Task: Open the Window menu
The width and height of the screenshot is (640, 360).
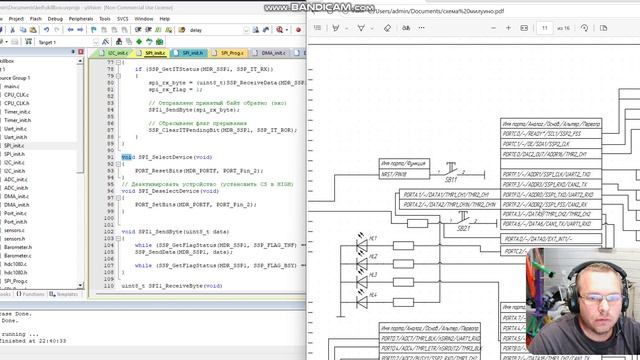Action: tap(144, 19)
